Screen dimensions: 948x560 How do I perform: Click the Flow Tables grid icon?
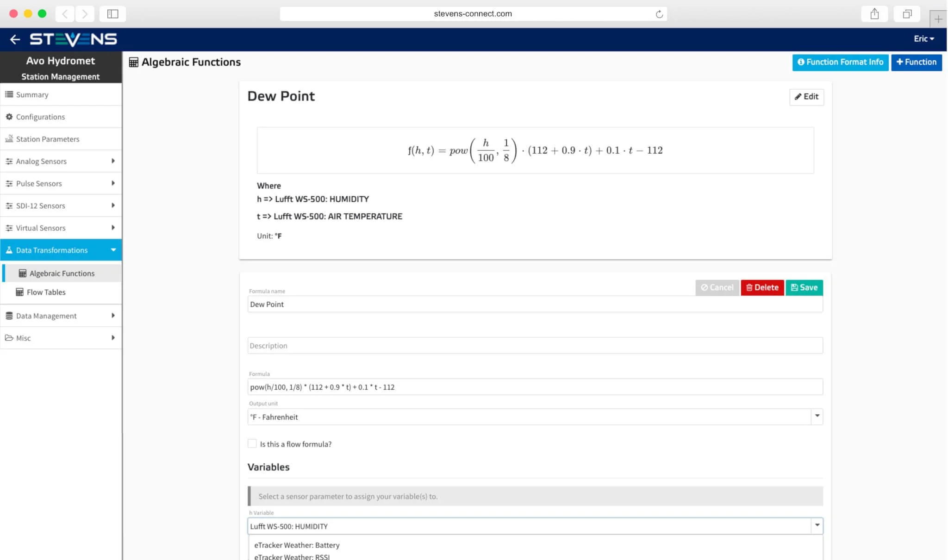[19, 292]
